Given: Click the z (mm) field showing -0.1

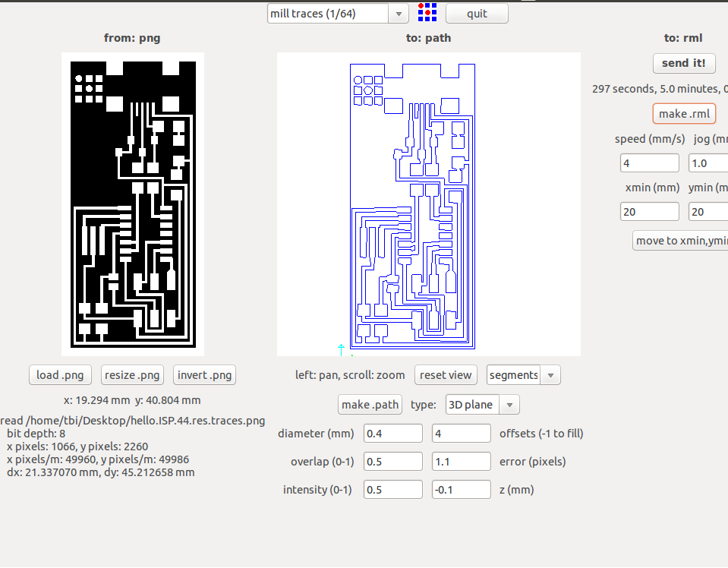Looking at the screenshot, I should (461, 490).
